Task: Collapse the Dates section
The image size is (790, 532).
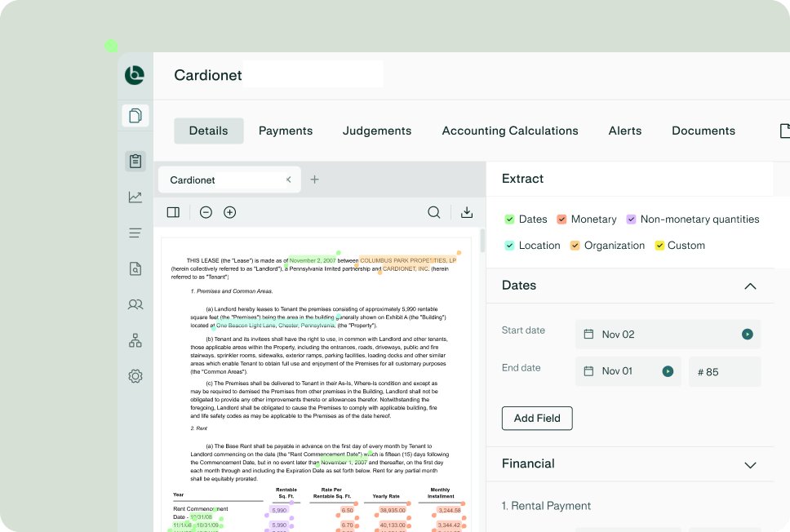Action: coord(750,286)
